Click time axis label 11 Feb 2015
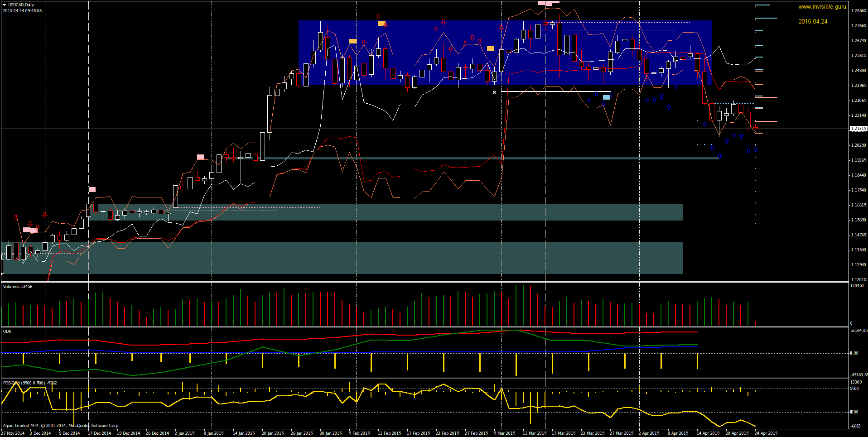Screen dimensions: 868x437 pyautogui.click(x=389, y=433)
